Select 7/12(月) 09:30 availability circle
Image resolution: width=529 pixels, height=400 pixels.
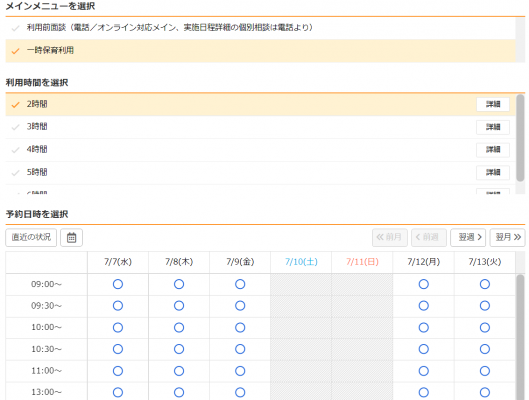[x=423, y=306]
